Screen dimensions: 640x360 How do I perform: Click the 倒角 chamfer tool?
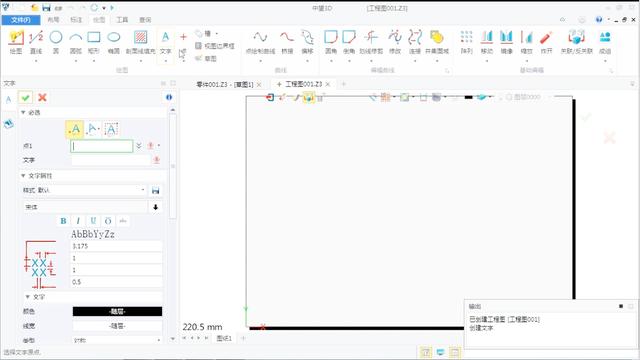tap(349, 42)
